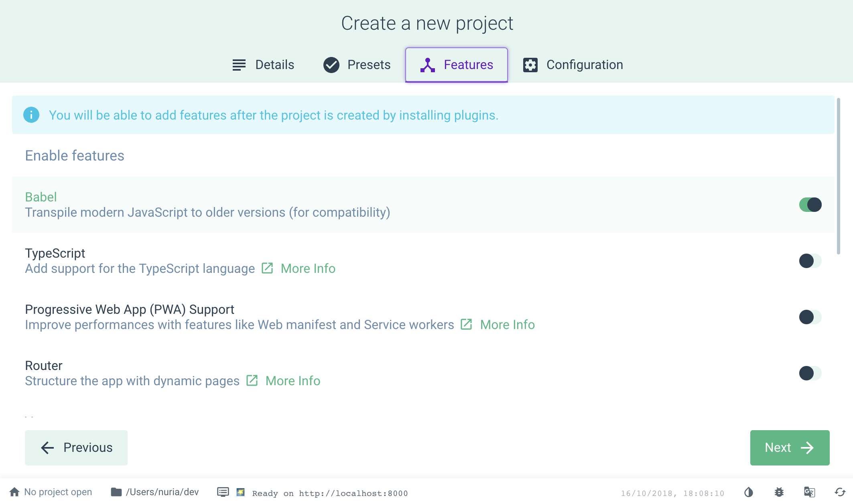Click the bug report icon
Image resolution: width=853 pixels, height=504 pixels.
coord(779,492)
